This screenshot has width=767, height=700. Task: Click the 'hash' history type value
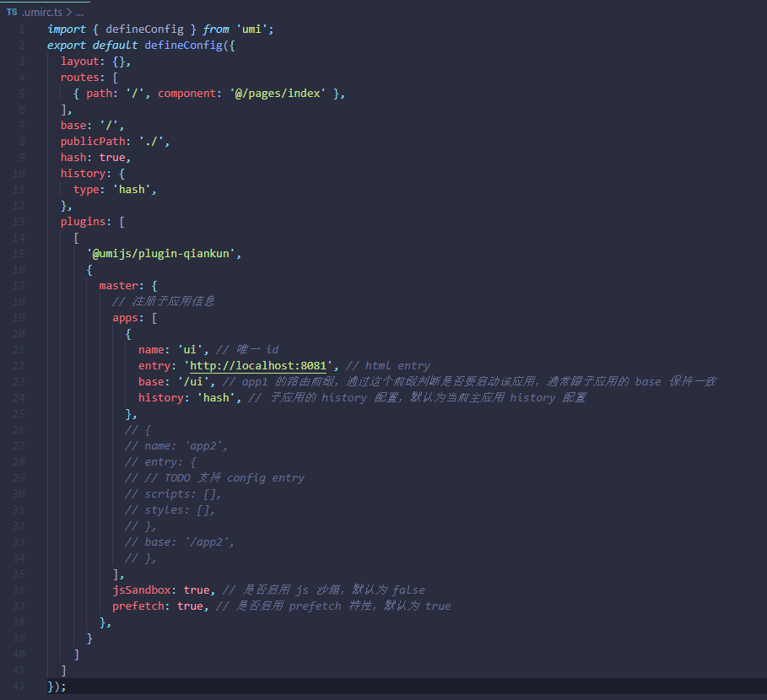point(132,189)
